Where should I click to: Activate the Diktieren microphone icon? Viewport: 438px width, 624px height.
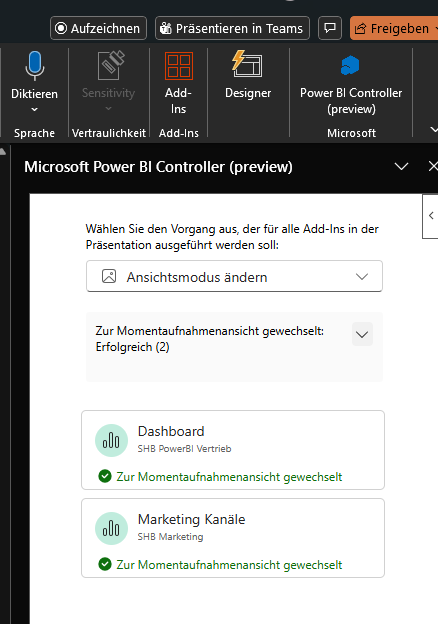(35, 66)
